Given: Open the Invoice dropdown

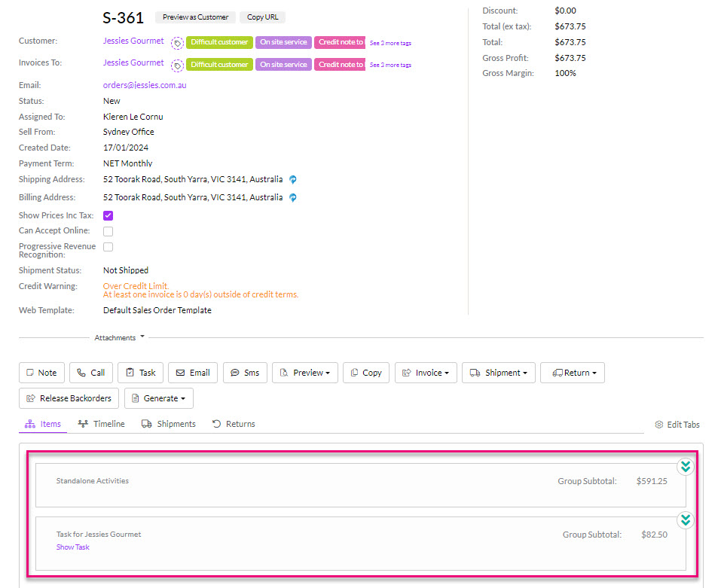Looking at the screenshot, I should click(x=426, y=373).
